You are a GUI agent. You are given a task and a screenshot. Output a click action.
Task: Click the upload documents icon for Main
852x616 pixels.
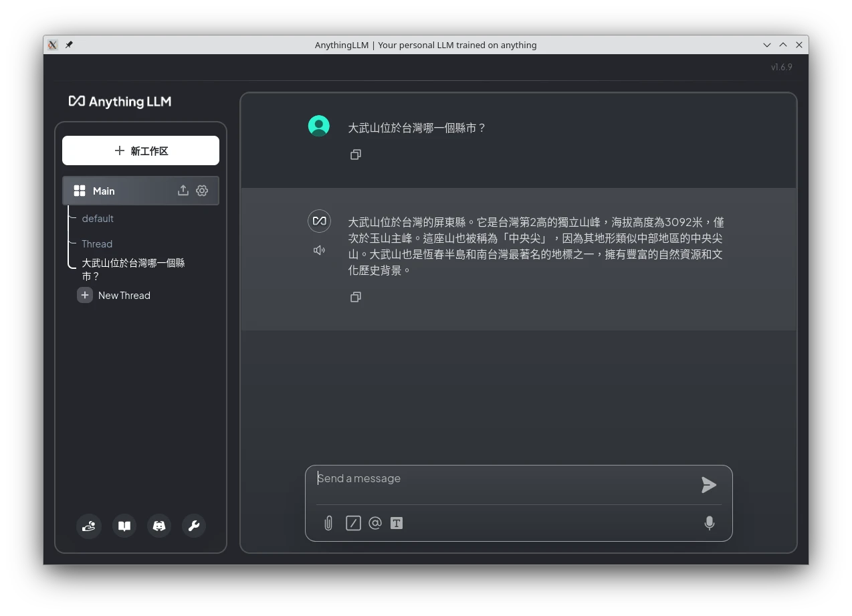click(x=183, y=191)
